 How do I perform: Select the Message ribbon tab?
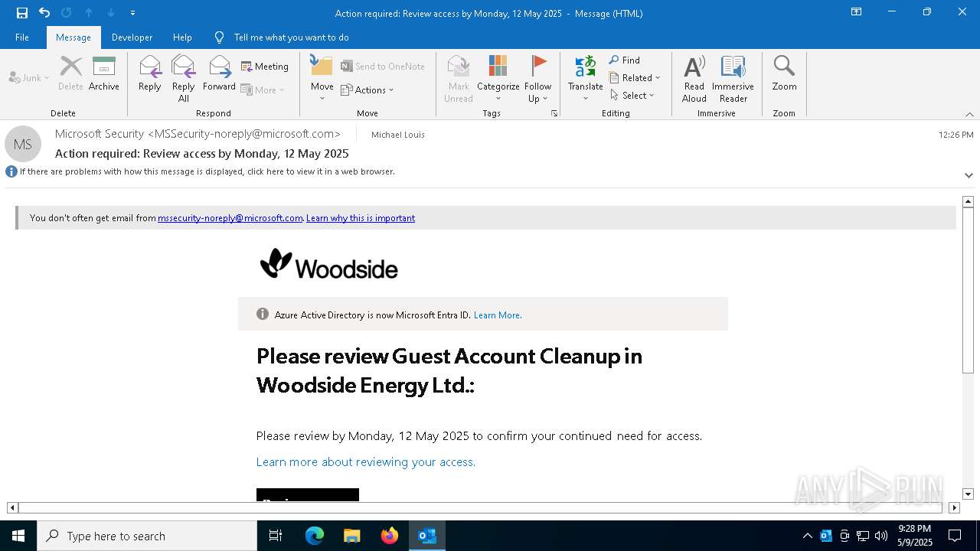(73, 37)
